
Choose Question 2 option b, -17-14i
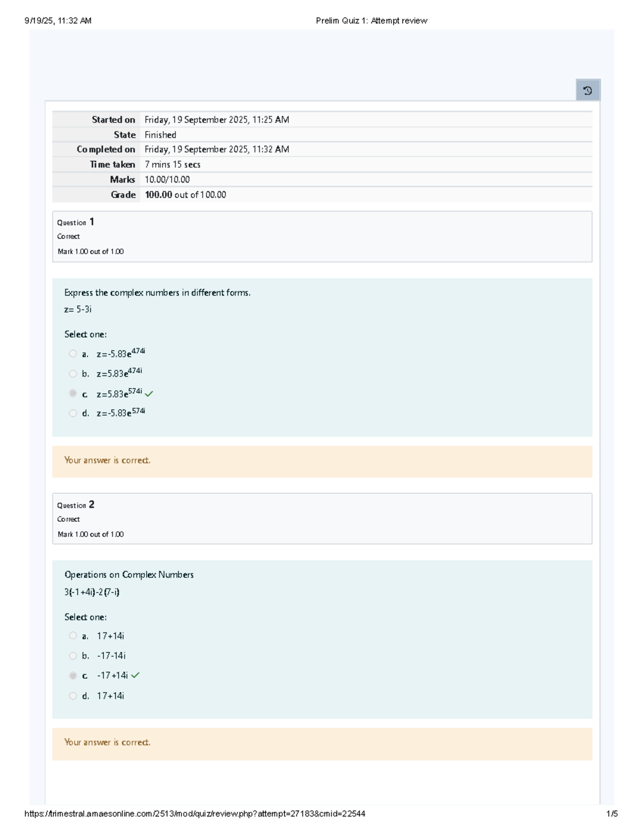(73, 656)
